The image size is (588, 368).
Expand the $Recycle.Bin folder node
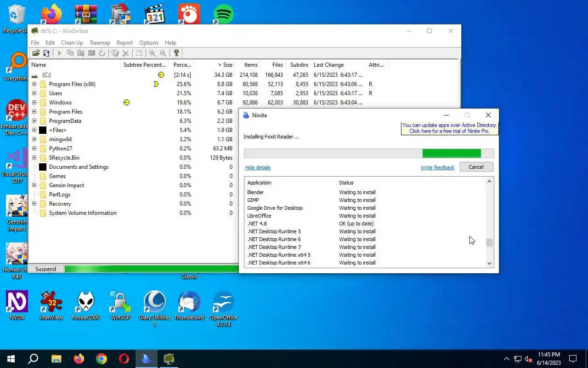34,158
